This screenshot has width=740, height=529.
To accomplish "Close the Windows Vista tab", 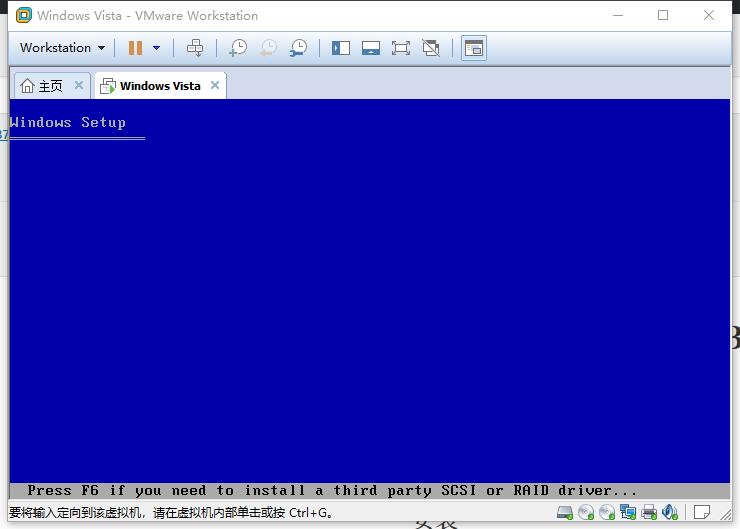I will click(x=215, y=85).
